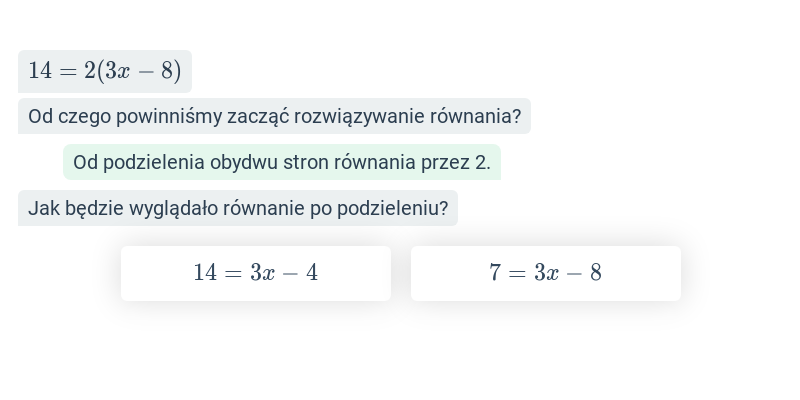Viewport: 800px width, 400px height.
Task: Click '2(3x − 8)' in the top equation
Action: coord(133,71)
